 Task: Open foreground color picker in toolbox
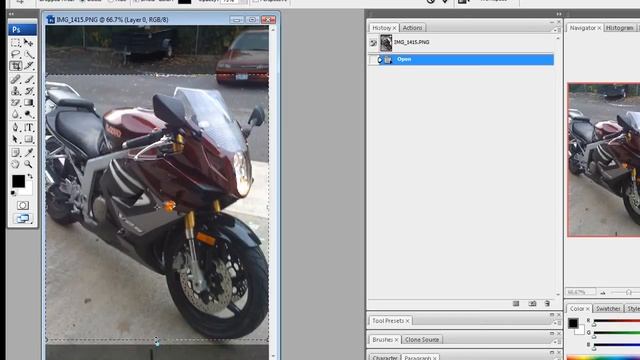(18, 181)
